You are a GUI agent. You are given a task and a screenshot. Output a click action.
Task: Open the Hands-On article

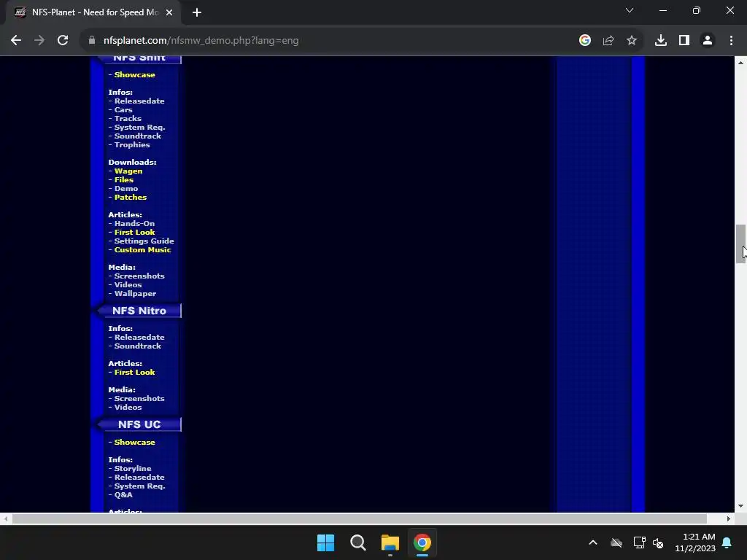point(134,223)
